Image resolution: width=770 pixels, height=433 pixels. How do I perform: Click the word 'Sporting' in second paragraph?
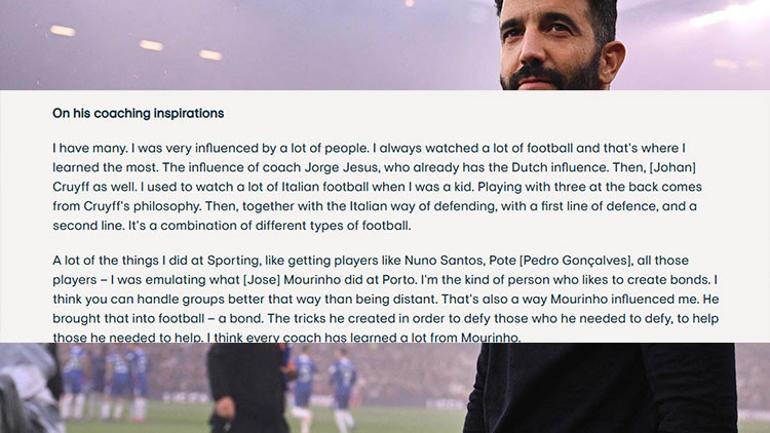coord(233,261)
